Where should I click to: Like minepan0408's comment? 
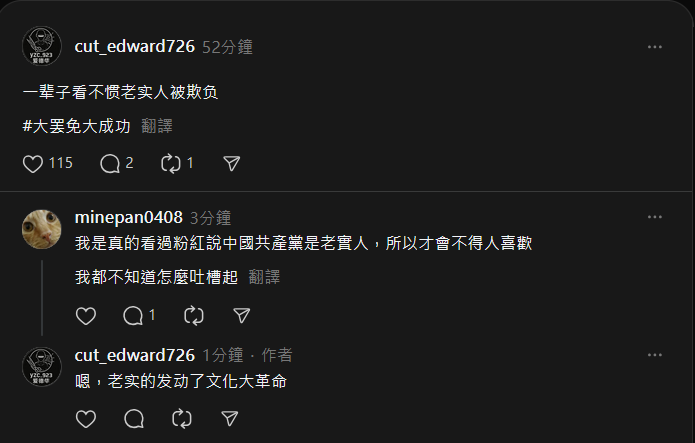coord(86,316)
